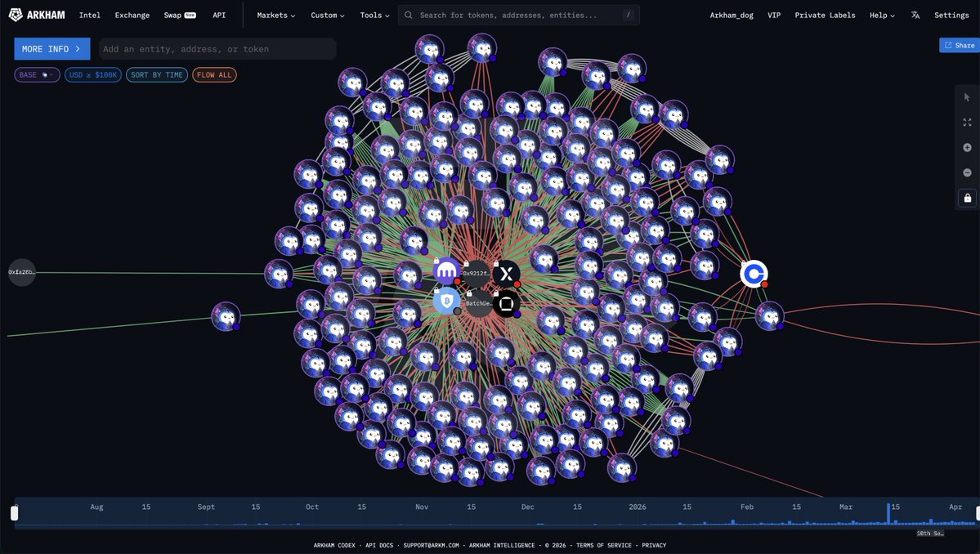The image size is (980, 554).
Task: Focus the 'Add an entity, address, or token' field
Action: pyautogui.click(x=217, y=49)
